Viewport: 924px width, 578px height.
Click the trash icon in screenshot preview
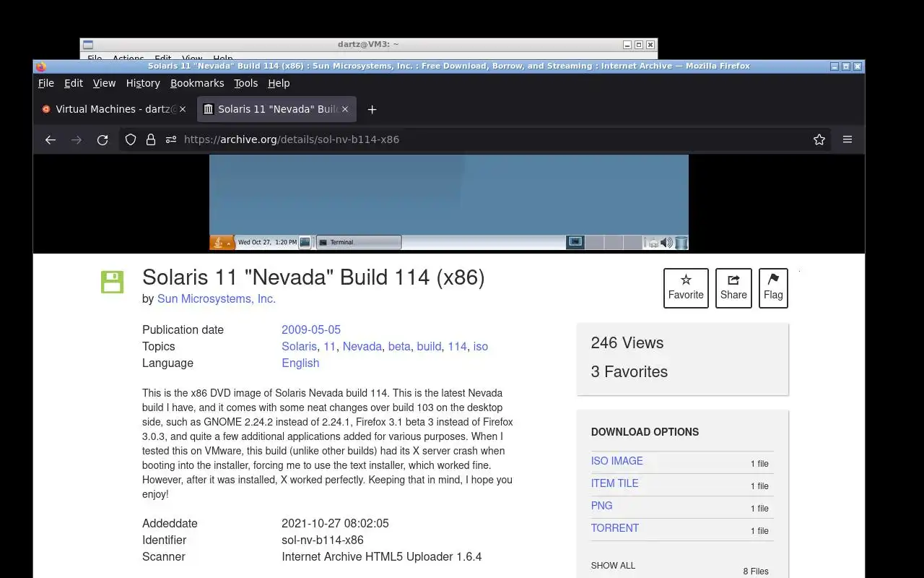coord(681,243)
